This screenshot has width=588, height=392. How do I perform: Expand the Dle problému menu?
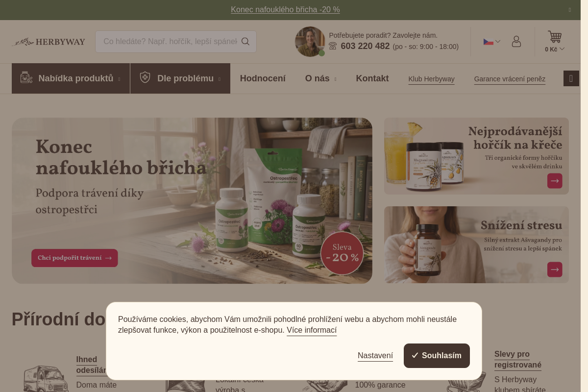pyautogui.click(x=180, y=78)
